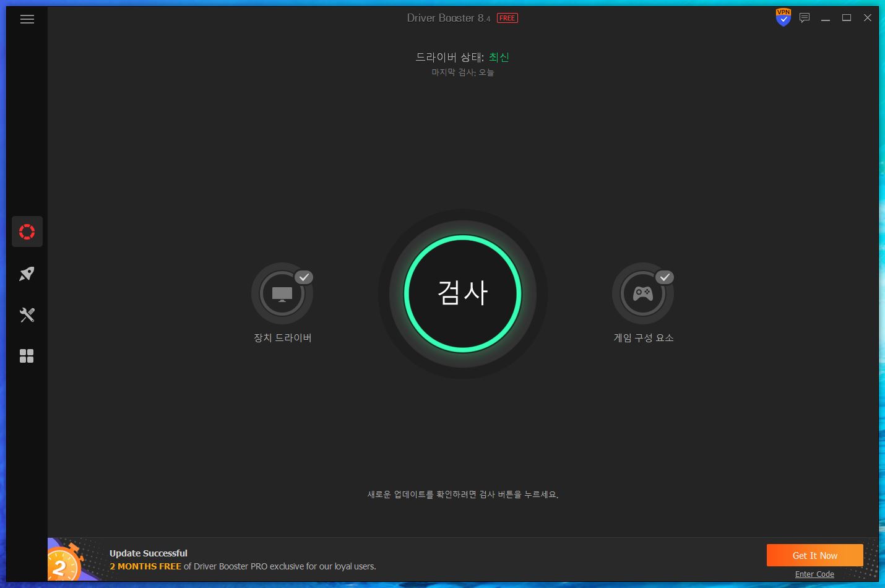The width and height of the screenshot is (885, 588).
Task: Click the 2 MONTHS FREE promo text
Action: tap(145, 566)
